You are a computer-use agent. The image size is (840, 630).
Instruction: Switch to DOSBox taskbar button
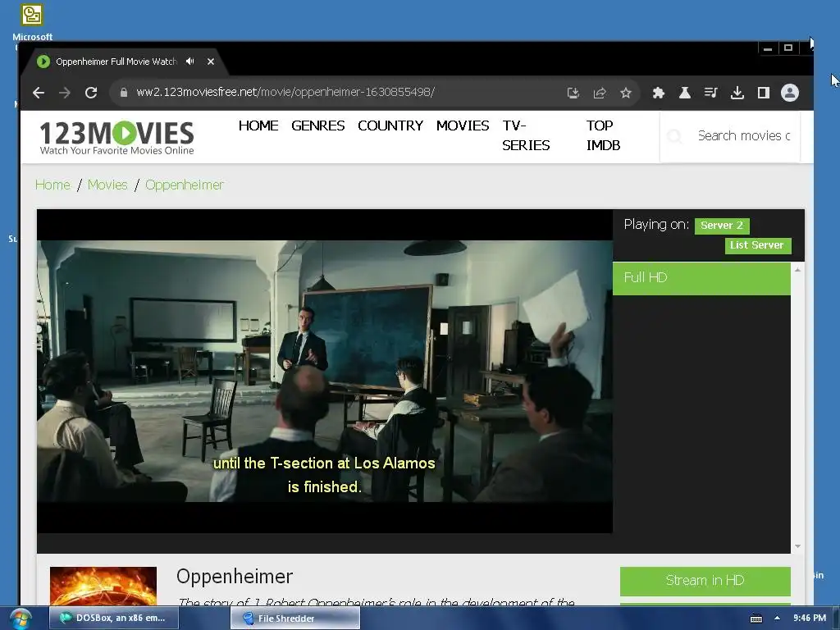click(114, 618)
